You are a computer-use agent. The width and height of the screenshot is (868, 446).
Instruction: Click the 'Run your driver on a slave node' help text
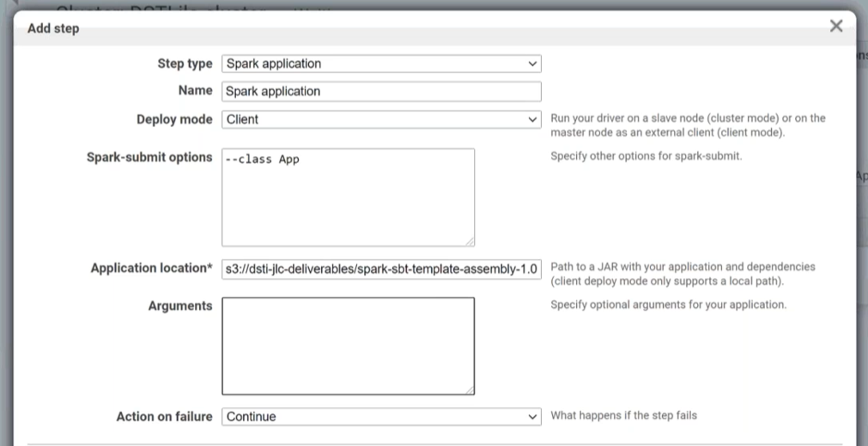[x=688, y=125]
